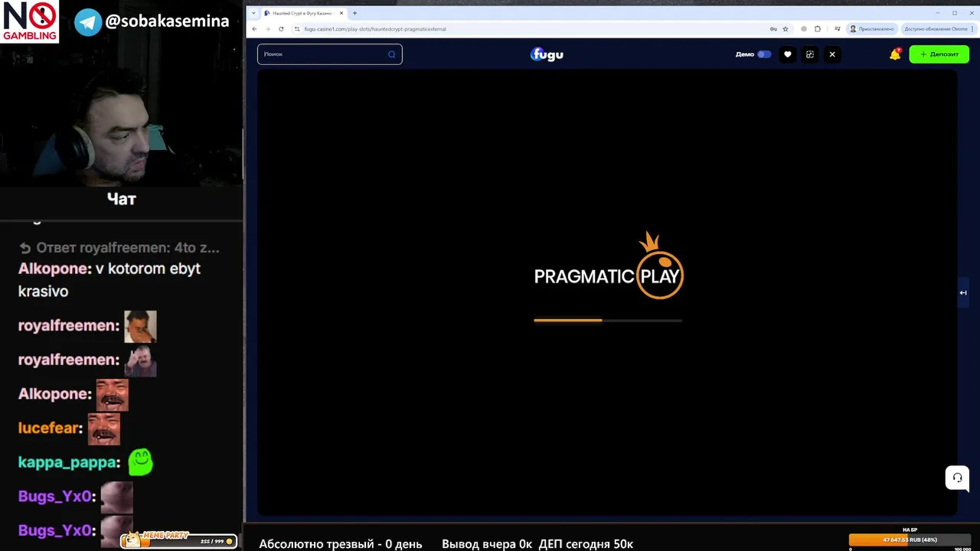Open the Chrome tab search dropdown

point(253,13)
